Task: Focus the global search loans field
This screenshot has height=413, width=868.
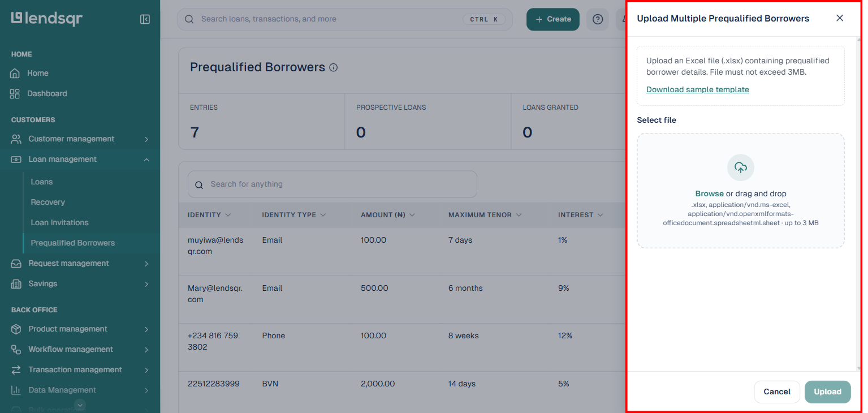Action: pos(345,19)
